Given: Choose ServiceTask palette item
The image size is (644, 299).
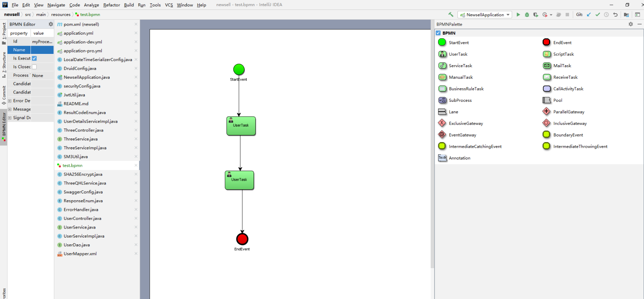Looking at the screenshot, I should click(455, 66).
